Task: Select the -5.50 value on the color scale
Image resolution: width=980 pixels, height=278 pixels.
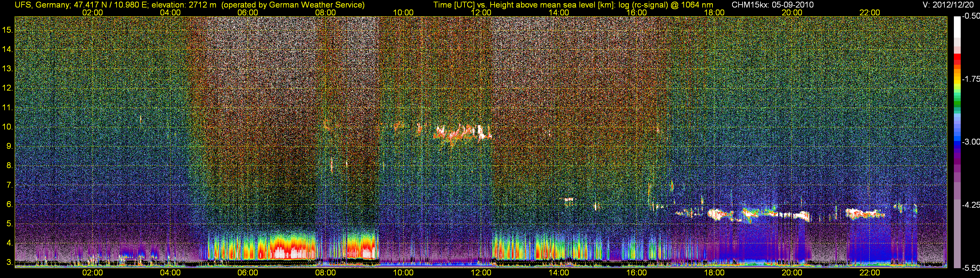Action: click(971, 268)
